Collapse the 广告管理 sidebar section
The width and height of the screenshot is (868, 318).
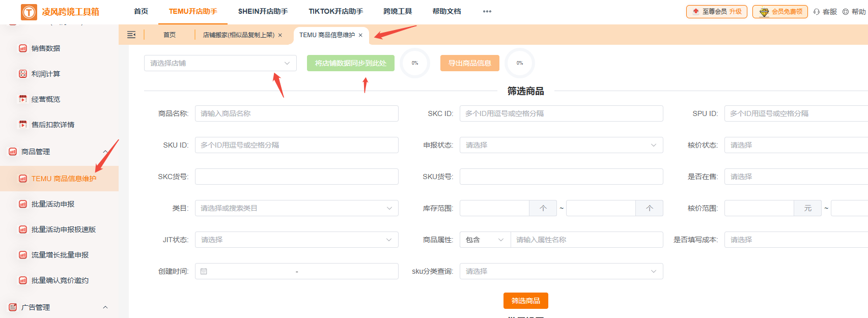click(x=105, y=307)
